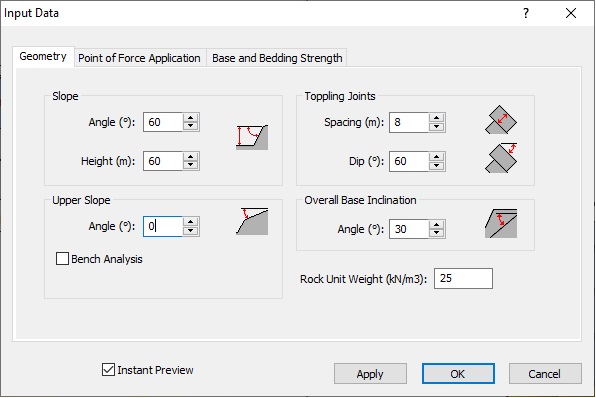Click the help question mark icon
This screenshot has width=596, height=398.
click(526, 13)
